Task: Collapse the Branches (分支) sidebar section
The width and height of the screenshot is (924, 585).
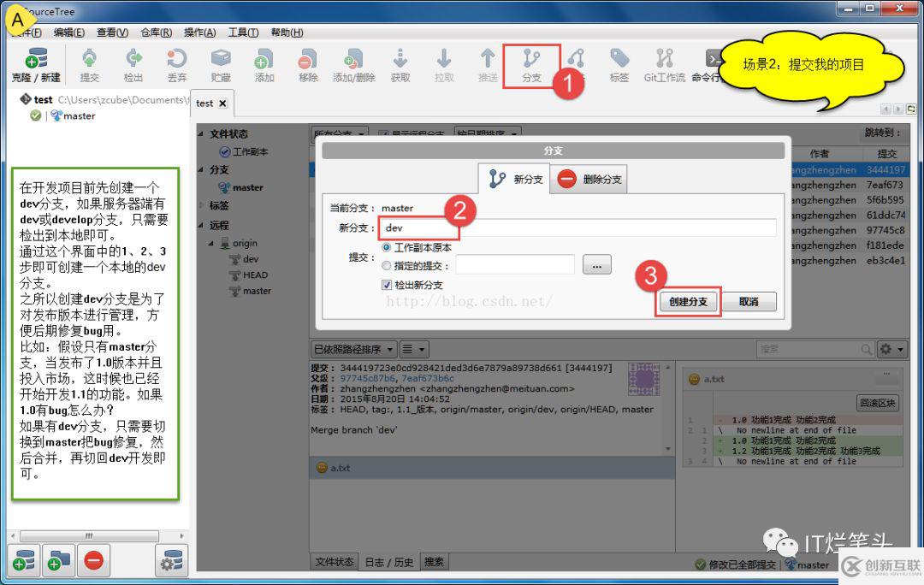Action: pos(202,169)
